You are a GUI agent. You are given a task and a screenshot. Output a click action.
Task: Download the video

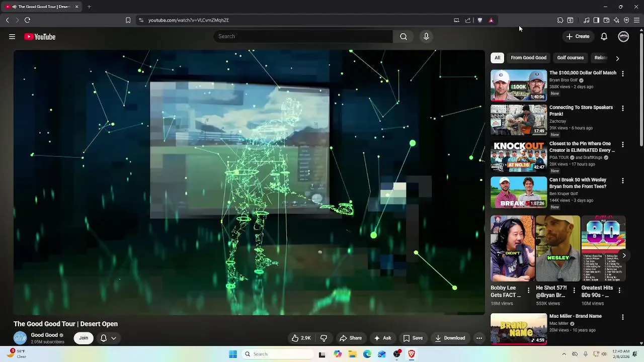(450, 338)
